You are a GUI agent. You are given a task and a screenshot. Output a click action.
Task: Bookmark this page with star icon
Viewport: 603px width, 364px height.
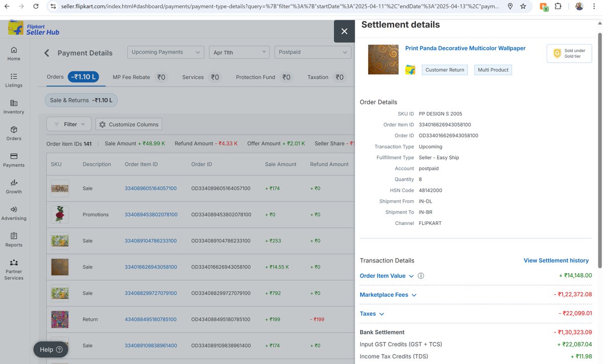tap(523, 7)
